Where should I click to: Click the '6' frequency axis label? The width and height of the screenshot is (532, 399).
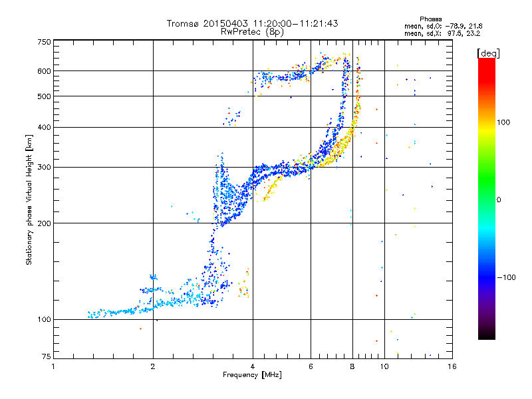point(311,366)
